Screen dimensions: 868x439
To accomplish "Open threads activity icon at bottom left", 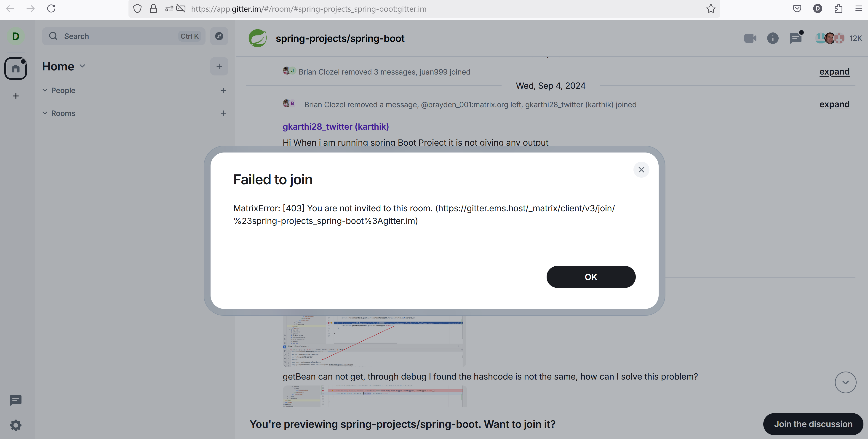I will tap(16, 400).
